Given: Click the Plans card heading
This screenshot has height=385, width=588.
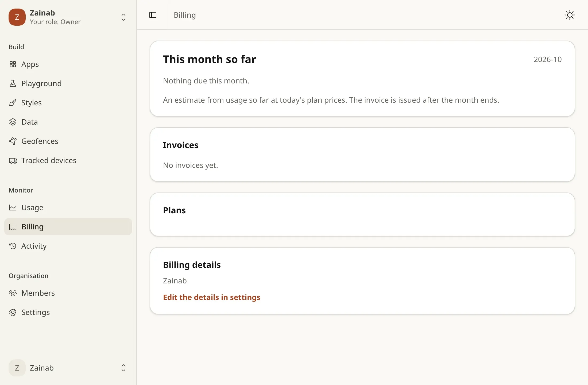Looking at the screenshot, I should (174, 210).
